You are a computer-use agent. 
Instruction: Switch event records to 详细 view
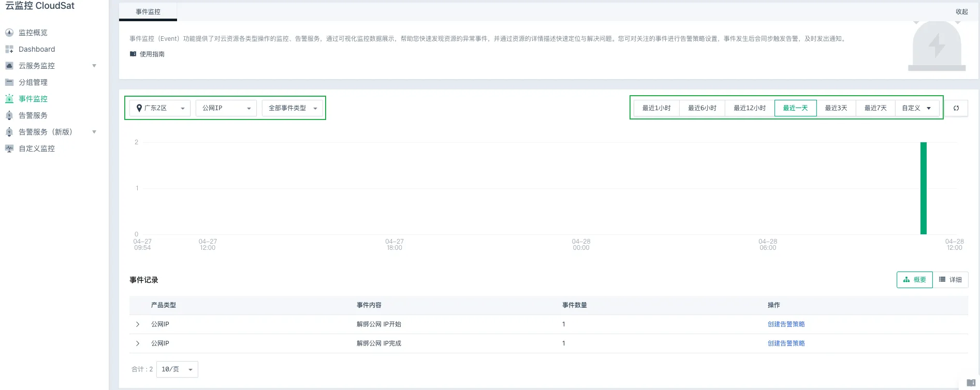tap(950, 280)
